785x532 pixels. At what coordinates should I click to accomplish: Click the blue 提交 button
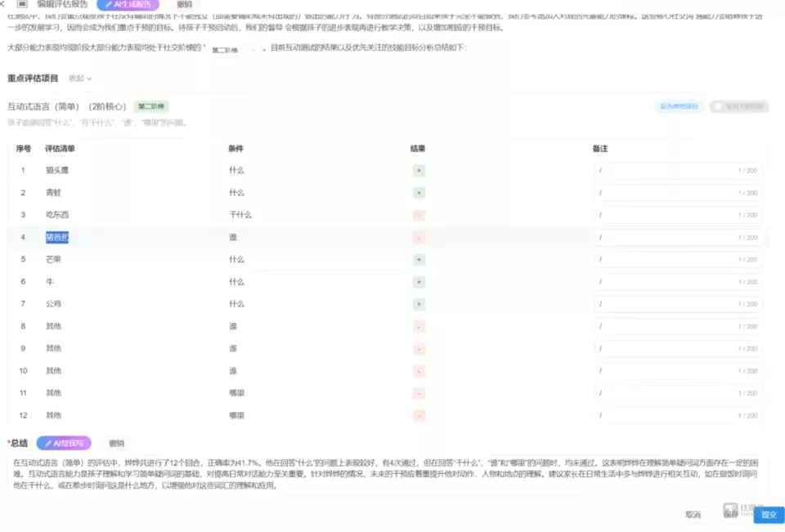click(x=769, y=515)
